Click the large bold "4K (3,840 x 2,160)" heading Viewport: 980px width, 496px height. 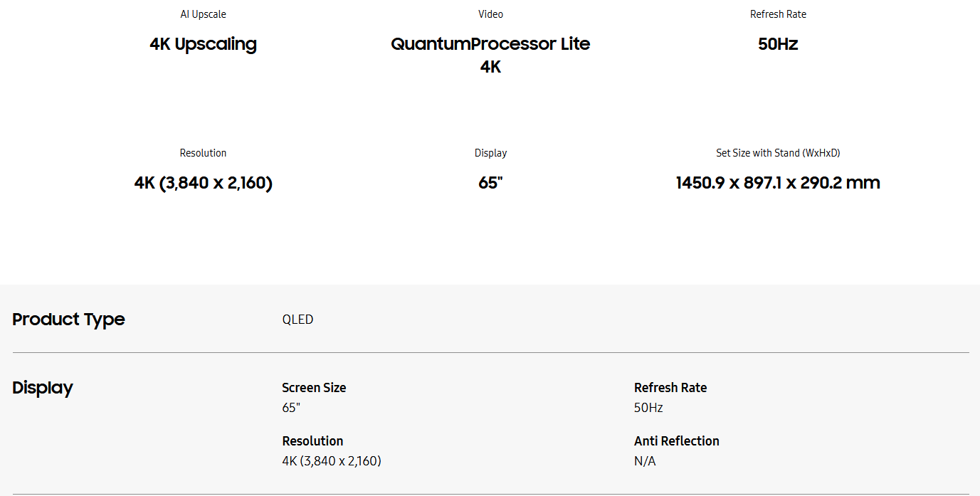pos(203,183)
